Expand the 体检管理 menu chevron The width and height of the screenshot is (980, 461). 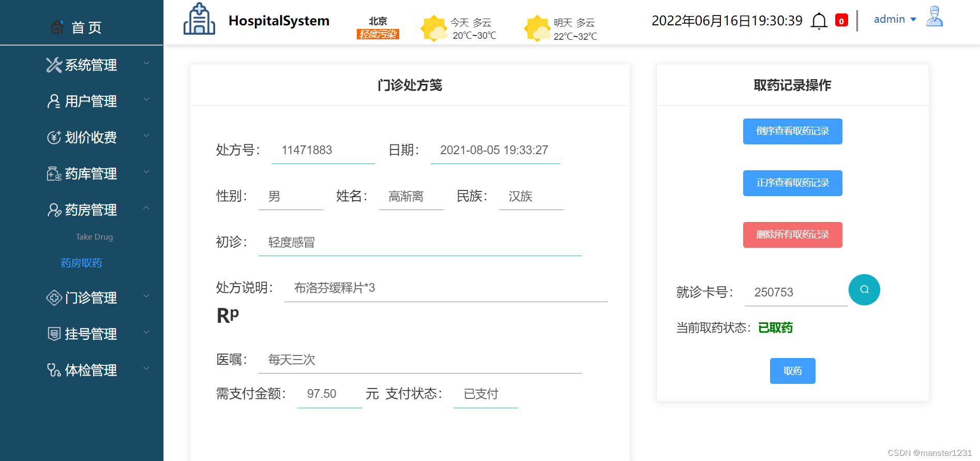coord(146,368)
